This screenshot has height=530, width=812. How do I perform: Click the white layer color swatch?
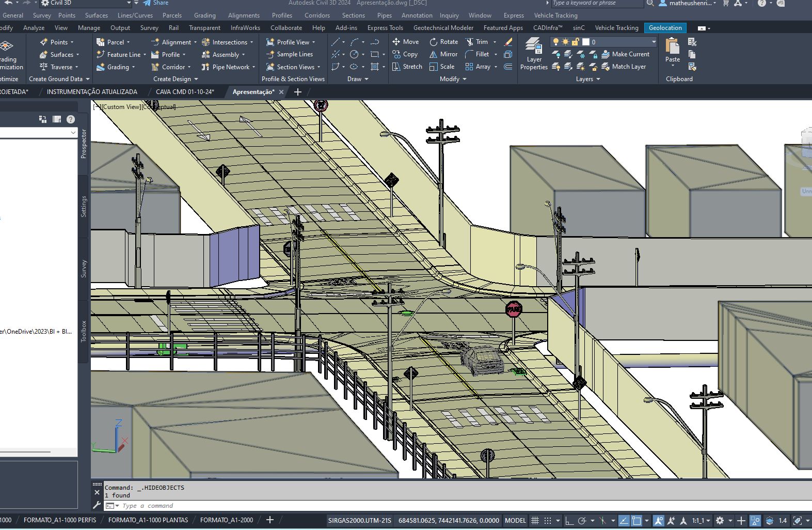[x=586, y=42]
